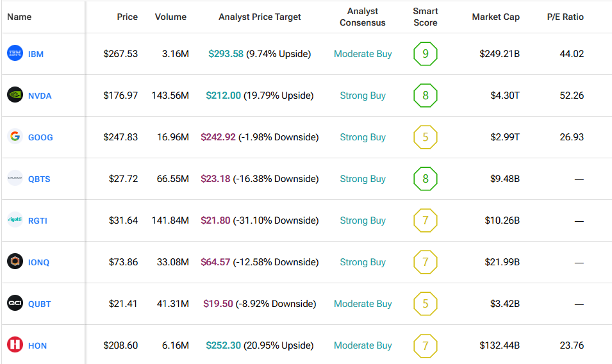Screen dimensions: 612x364
Task: Sort by Analyst Consensus column header
Action: coord(363,17)
